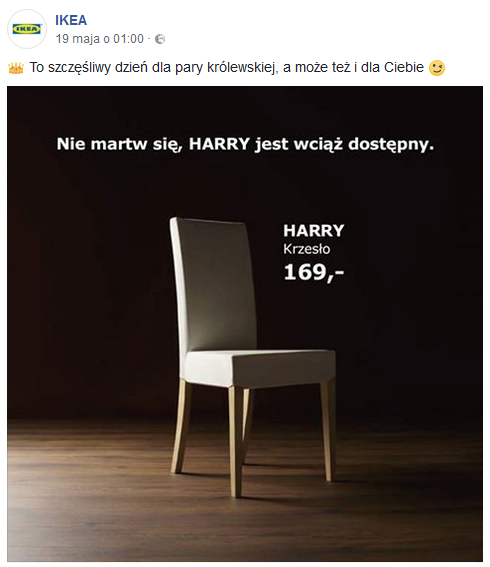Click the IKEA page name link
This screenshot has height=567, width=490.
coord(71,20)
